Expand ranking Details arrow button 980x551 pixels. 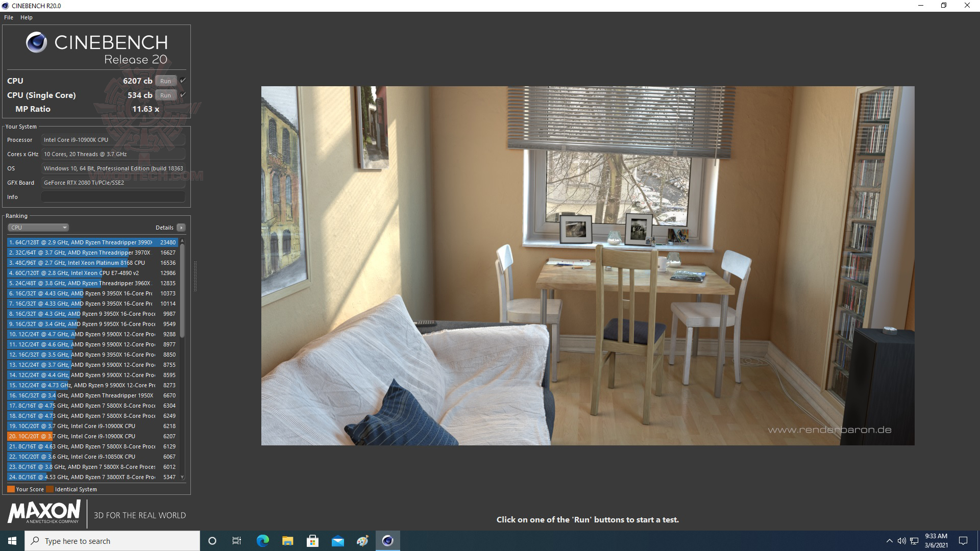[181, 228]
